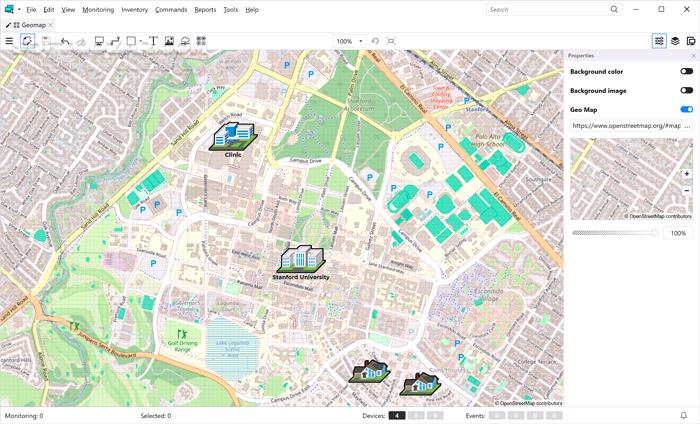The image size is (700, 424).
Task: Open the Inventory menu
Action: 134,9
